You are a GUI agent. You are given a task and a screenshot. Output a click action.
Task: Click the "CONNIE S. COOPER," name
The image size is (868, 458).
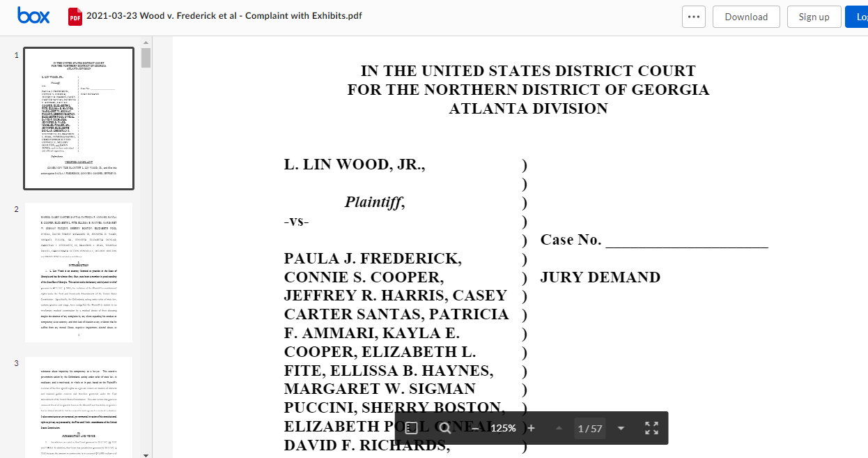tap(363, 277)
